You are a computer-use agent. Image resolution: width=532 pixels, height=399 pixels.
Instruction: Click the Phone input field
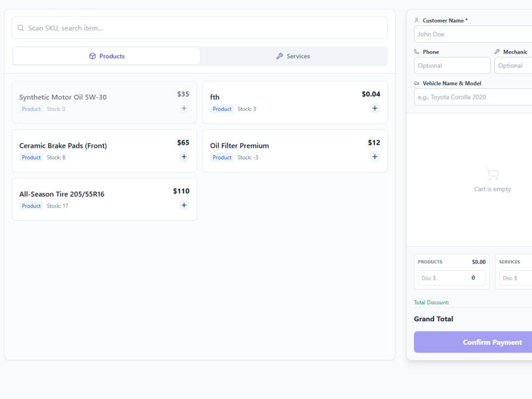(x=452, y=65)
